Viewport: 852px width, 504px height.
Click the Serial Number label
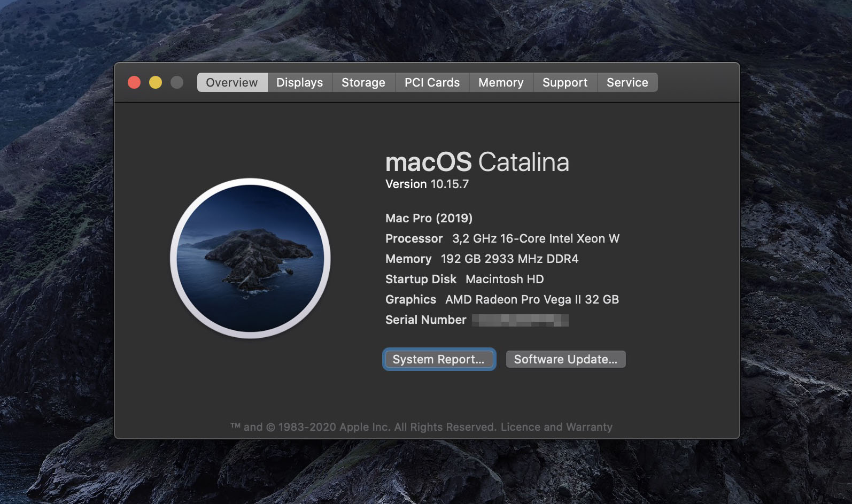click(426, 320)
